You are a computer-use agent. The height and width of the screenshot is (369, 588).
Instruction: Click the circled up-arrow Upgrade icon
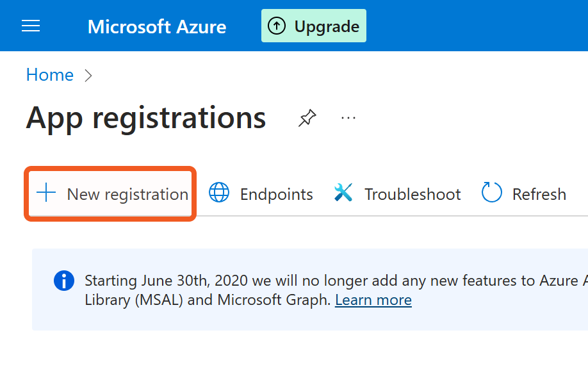277,26
